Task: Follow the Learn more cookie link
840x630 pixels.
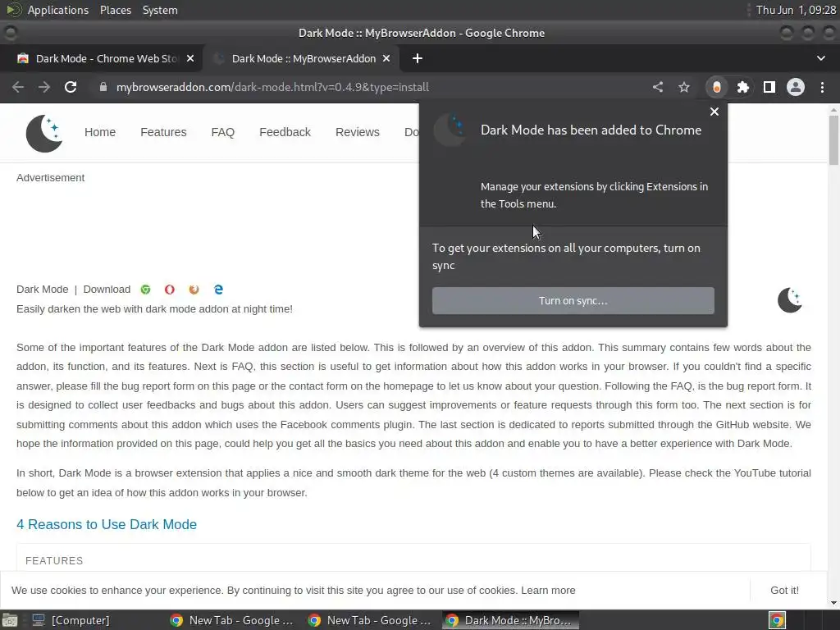Action: (x=548, y=591)
